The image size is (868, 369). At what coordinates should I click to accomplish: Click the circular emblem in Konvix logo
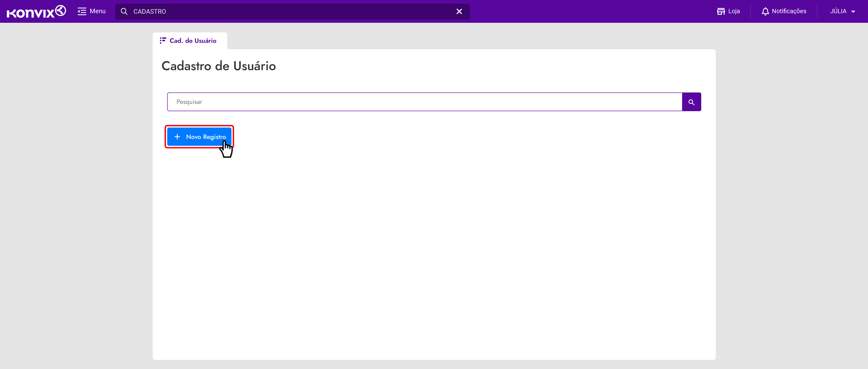click(x=61, y=10)
